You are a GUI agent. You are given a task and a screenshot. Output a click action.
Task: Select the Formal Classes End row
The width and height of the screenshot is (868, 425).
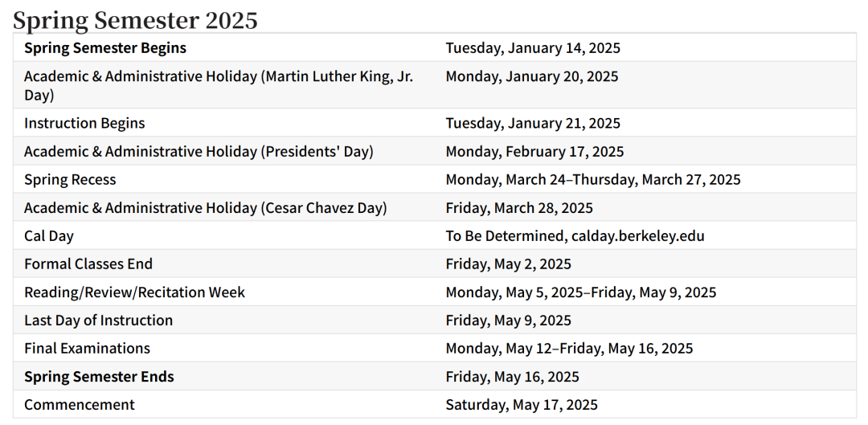tap(435, 264)
